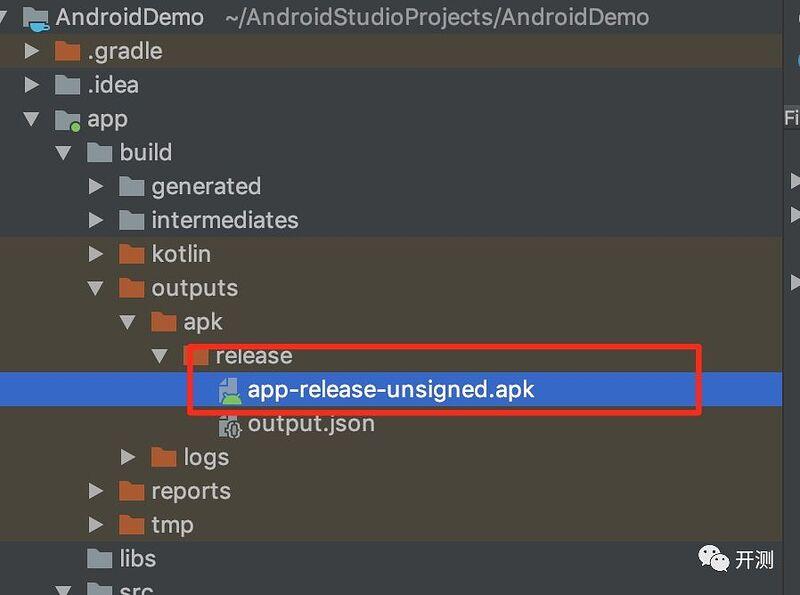Expand the .idea folder
The width and height of the screenshot is (800, 595).
(x=32, y=85)
